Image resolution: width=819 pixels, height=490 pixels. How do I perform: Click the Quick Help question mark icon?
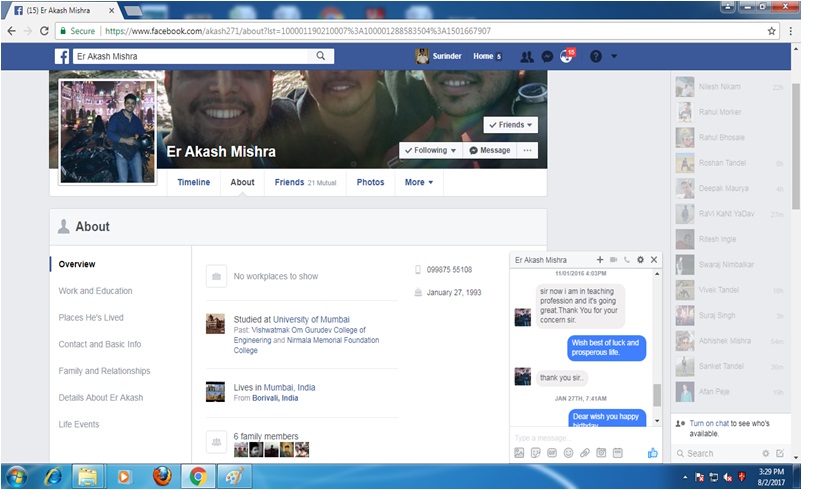pyautogui.click(x=596, y=57)
